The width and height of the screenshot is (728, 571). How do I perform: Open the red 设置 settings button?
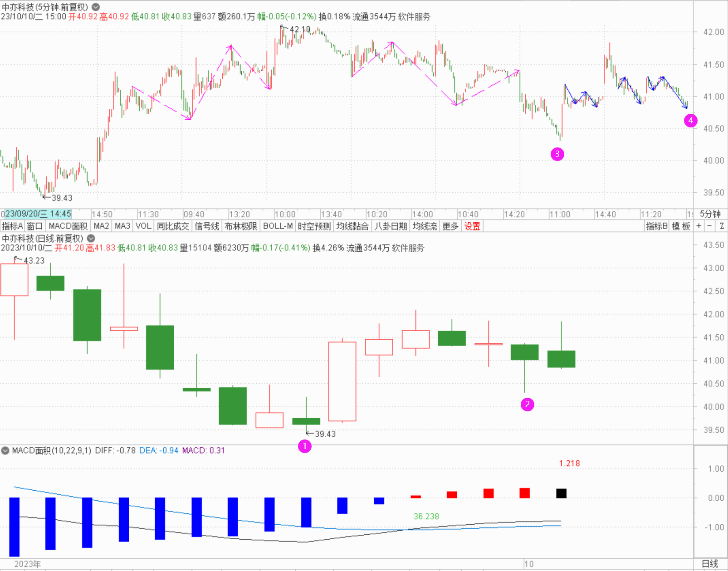(x=472, y=226)
